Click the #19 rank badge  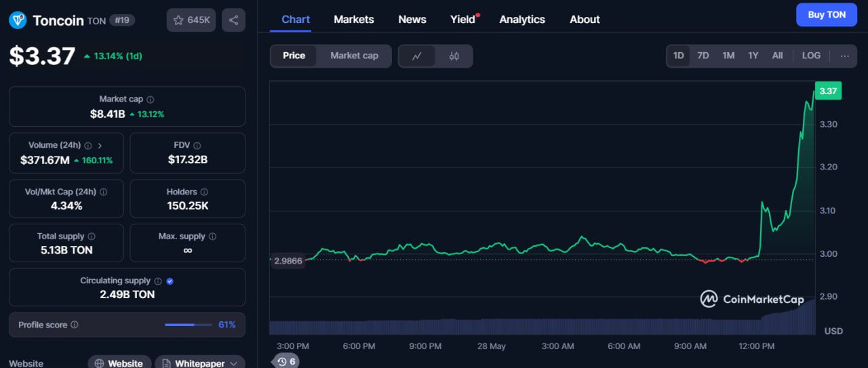(x=123, y=20)
